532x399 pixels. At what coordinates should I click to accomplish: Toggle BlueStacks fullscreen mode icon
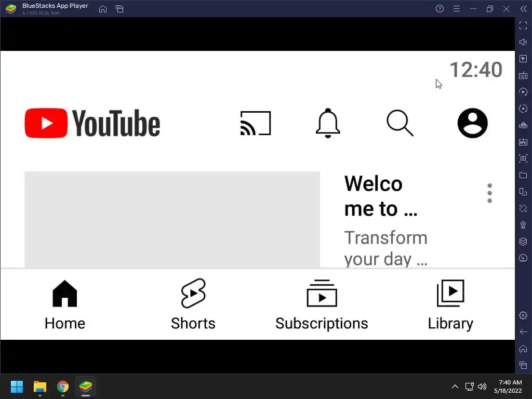point(523,25)
